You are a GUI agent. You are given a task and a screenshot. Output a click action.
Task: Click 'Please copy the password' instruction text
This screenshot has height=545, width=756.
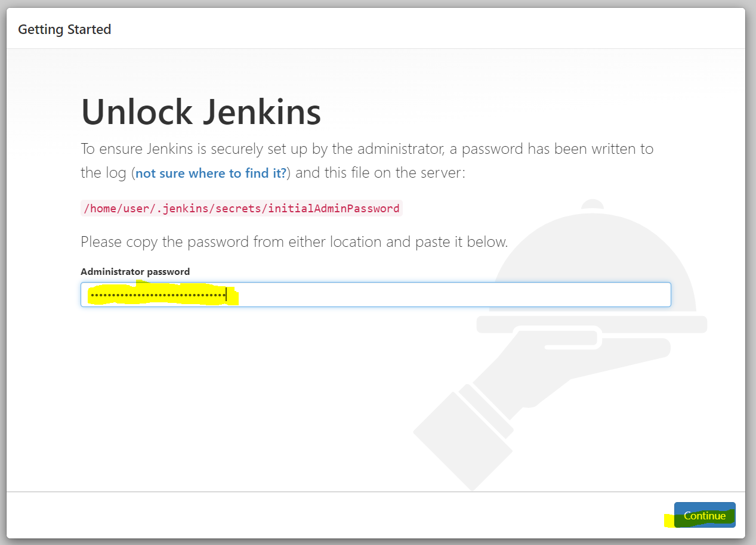coord(294,242)
